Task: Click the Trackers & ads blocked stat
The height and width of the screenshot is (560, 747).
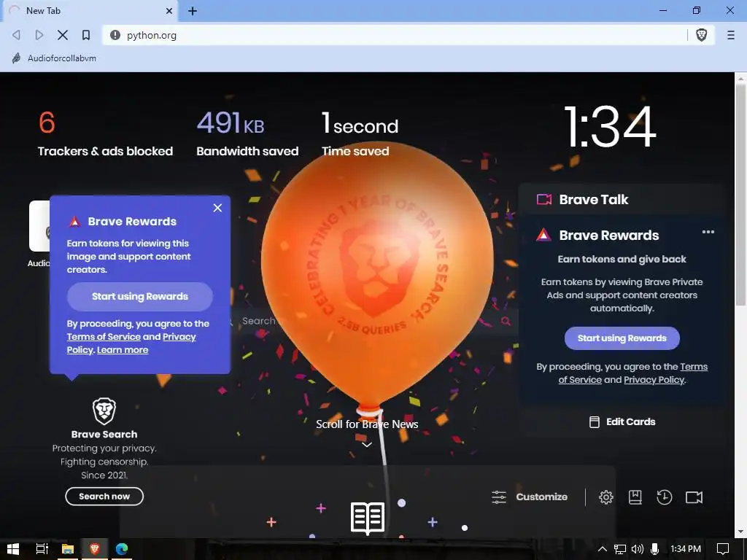Action: [105, 133]
